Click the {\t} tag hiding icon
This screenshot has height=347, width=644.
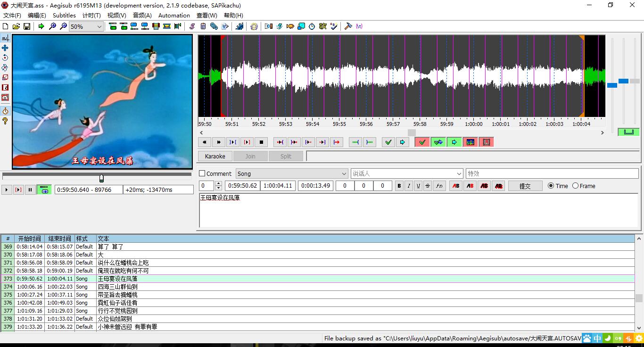tap(359, 26)
